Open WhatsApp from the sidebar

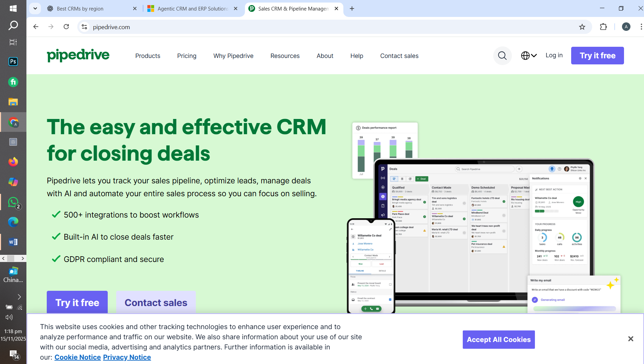tap(13, 202)
